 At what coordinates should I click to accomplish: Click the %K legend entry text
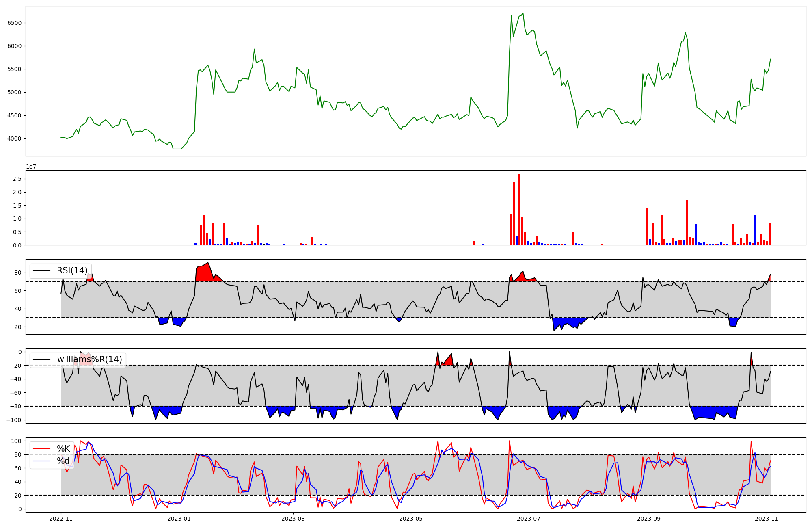coord(63,449)
